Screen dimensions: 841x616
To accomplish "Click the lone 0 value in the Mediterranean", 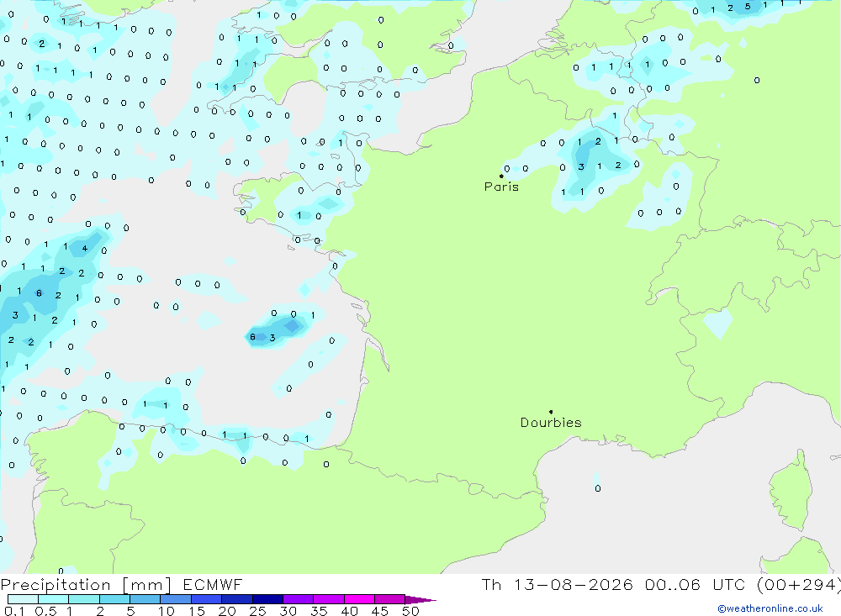I will coord(597,488).
